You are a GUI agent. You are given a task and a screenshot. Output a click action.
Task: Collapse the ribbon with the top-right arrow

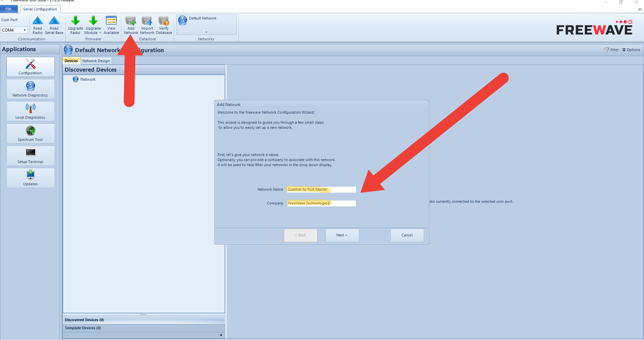[640, 9]
